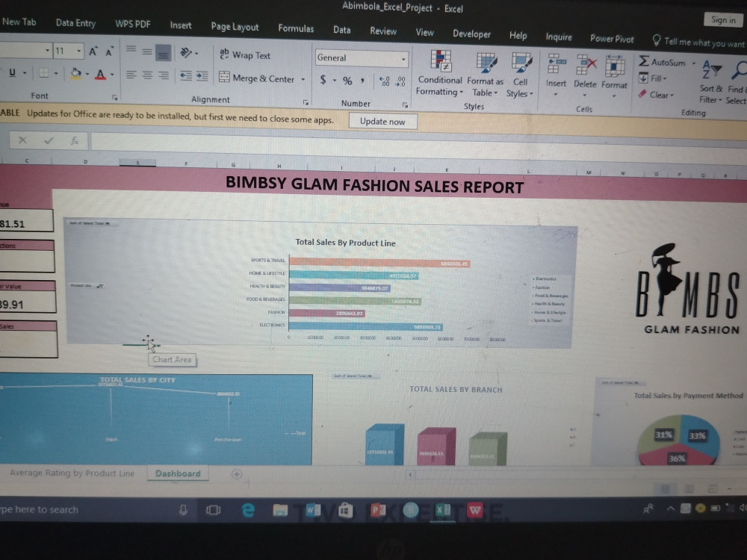The height and width of the screenshot is (560, 747).
Task: Open the Number format dialog launcher
Action: click(405, 105)
